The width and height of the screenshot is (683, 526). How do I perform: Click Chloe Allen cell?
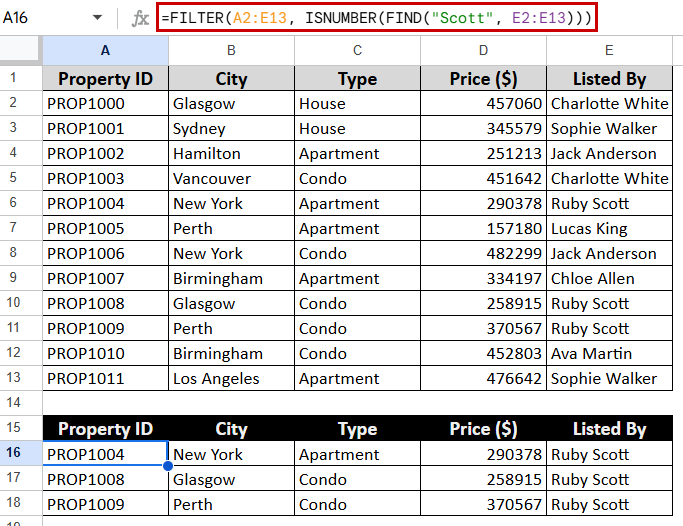coord(609,278)
